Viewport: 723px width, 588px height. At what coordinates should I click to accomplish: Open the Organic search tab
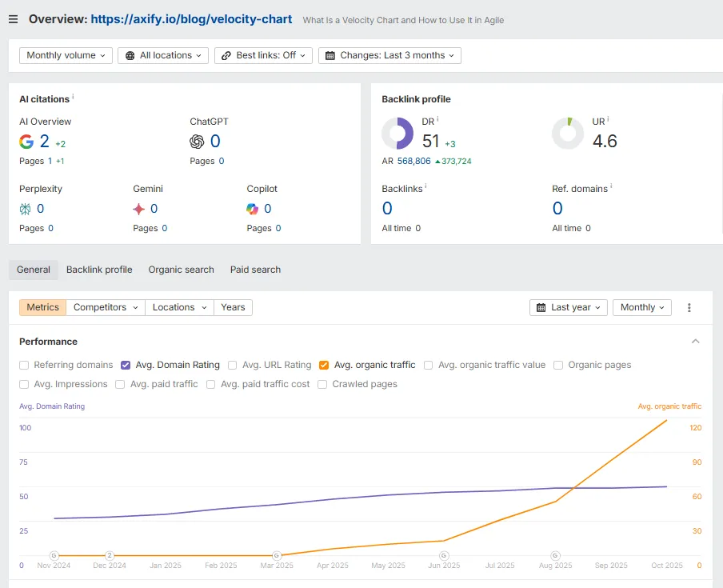coord(181,270)
